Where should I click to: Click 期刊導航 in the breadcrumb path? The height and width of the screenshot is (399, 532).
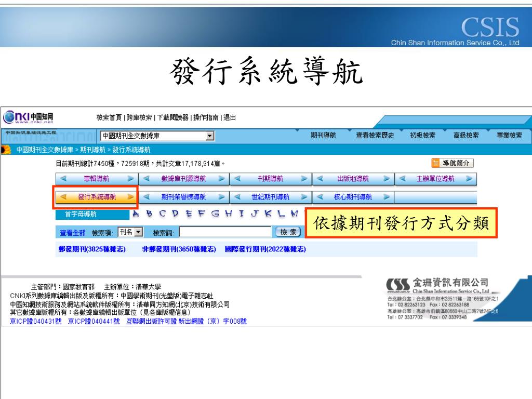[x=93, y=150]
